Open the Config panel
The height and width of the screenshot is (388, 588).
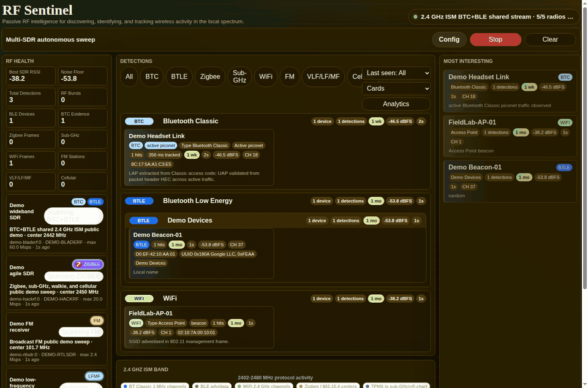point(449,39)
